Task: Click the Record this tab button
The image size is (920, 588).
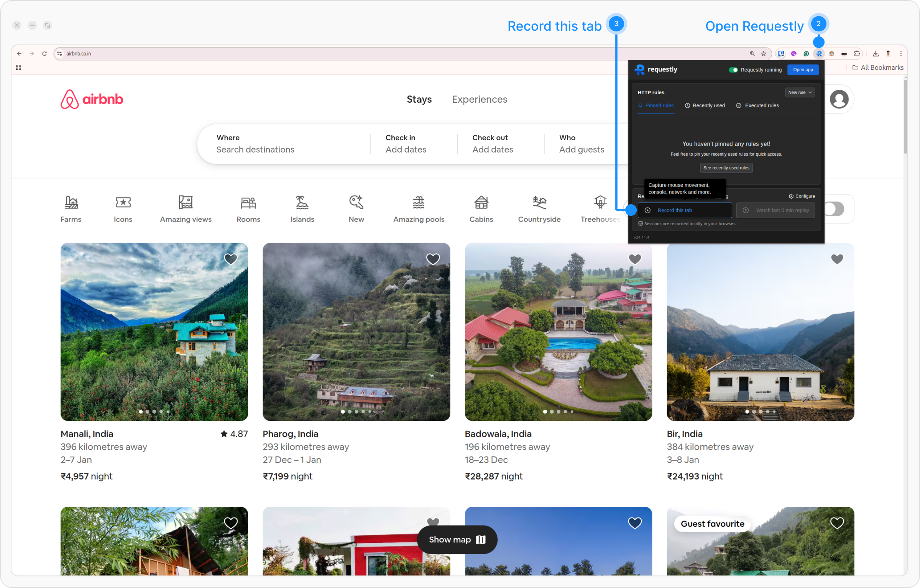Action: [x=684, y=210]
